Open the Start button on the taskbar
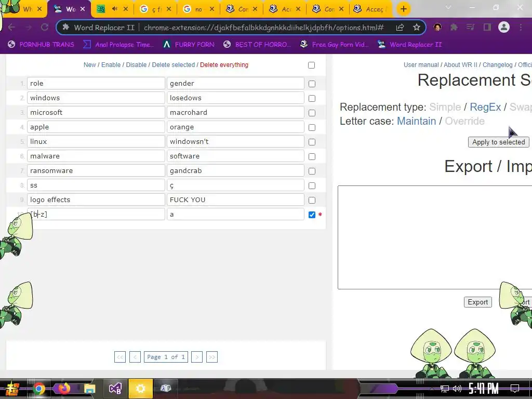Image resolution: width=532 pixels, height=399 pixels. click(12, 389)
